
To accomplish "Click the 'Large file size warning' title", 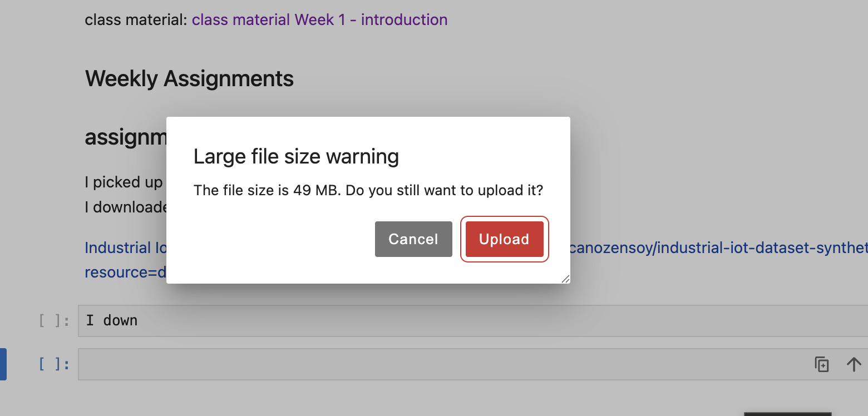I will click(x=296, y=157).
